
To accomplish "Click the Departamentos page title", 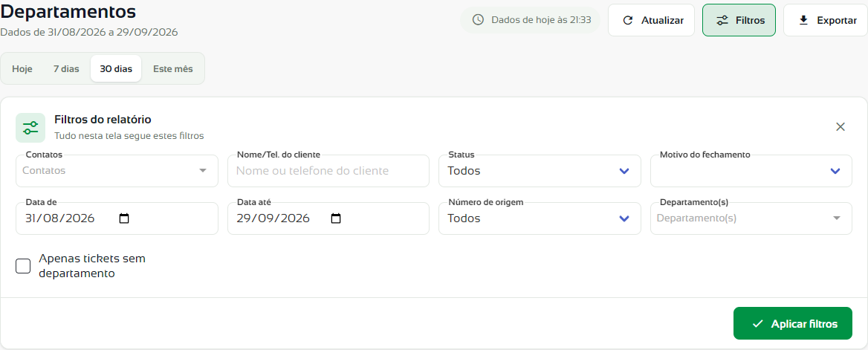I will click(x=68, y=10).
